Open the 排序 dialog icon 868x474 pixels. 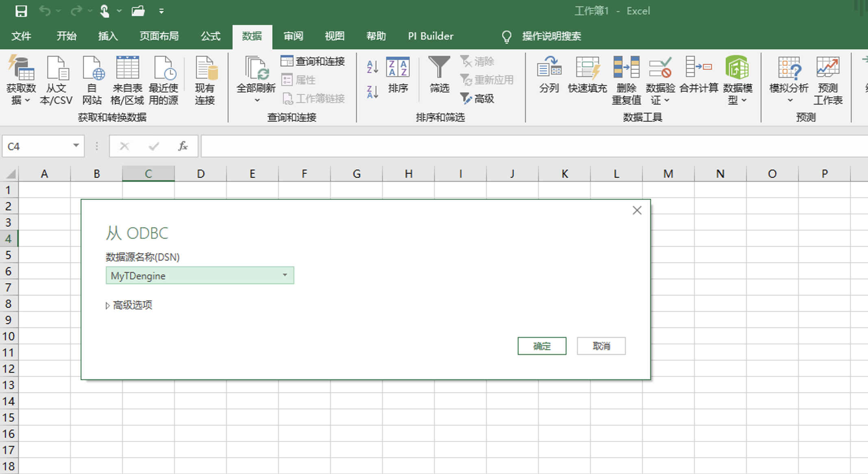[x=398, y=77]
